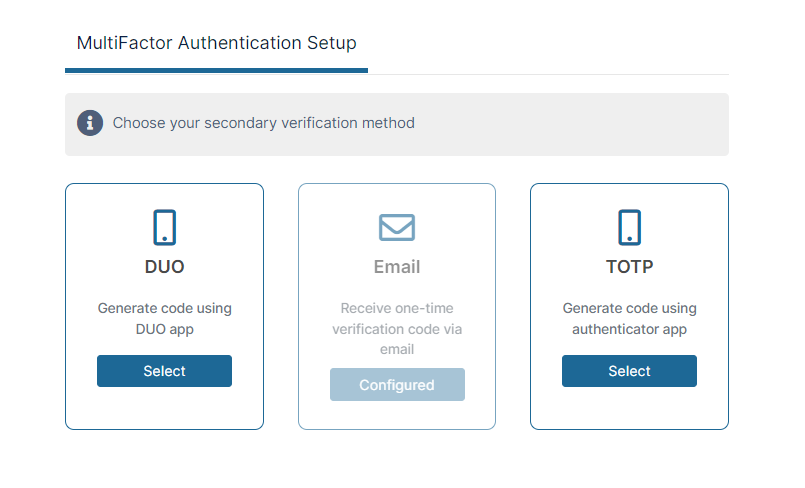This screenshot has width=805, height=488.
Task: Click 'Choose your secondary verification method' message
Action: point(263,123)
